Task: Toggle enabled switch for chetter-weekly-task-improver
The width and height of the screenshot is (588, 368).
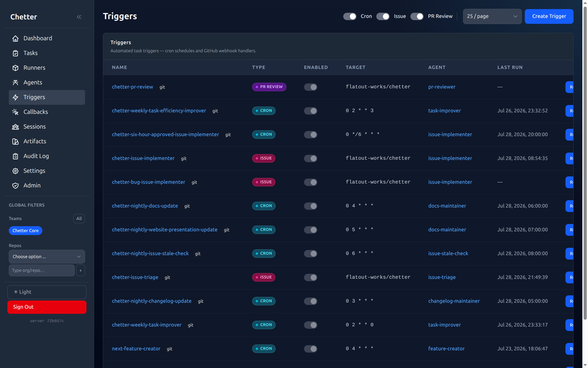Action: pos(311,325)
